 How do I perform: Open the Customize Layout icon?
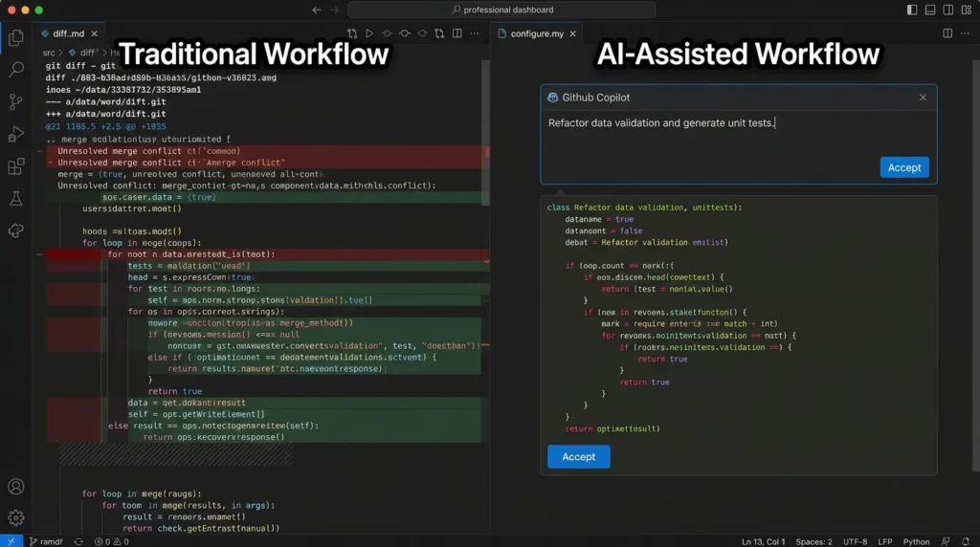click(x=967, y=10)
